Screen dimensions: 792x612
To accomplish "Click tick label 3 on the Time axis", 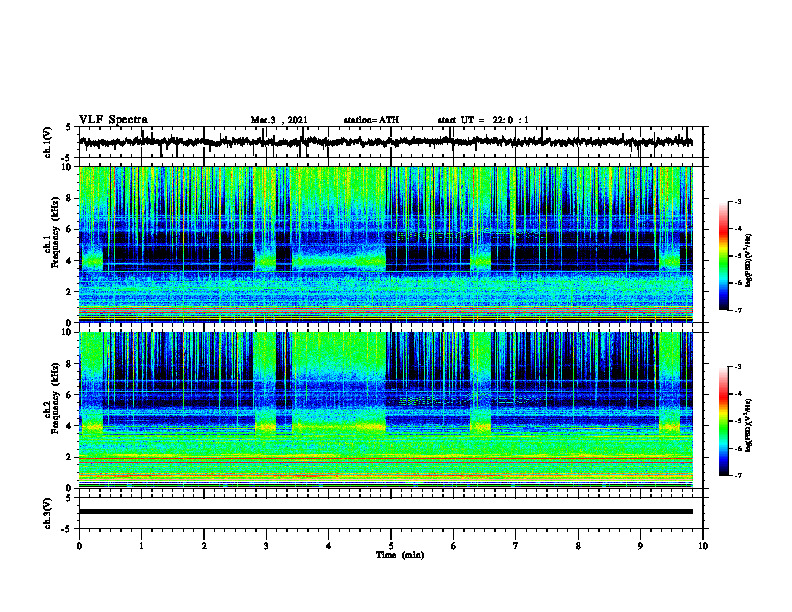I will 266,546.
